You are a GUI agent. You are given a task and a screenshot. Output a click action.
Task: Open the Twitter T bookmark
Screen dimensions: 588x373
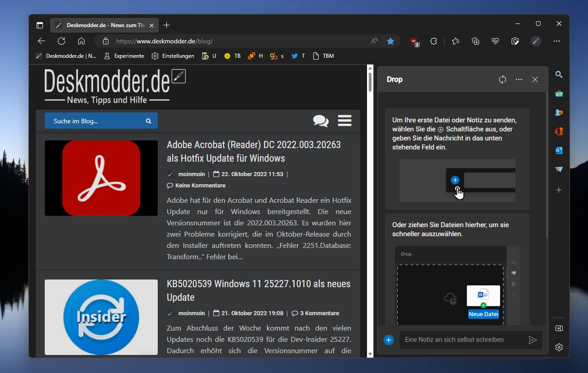pyautogui.click(x=298, y=56)
